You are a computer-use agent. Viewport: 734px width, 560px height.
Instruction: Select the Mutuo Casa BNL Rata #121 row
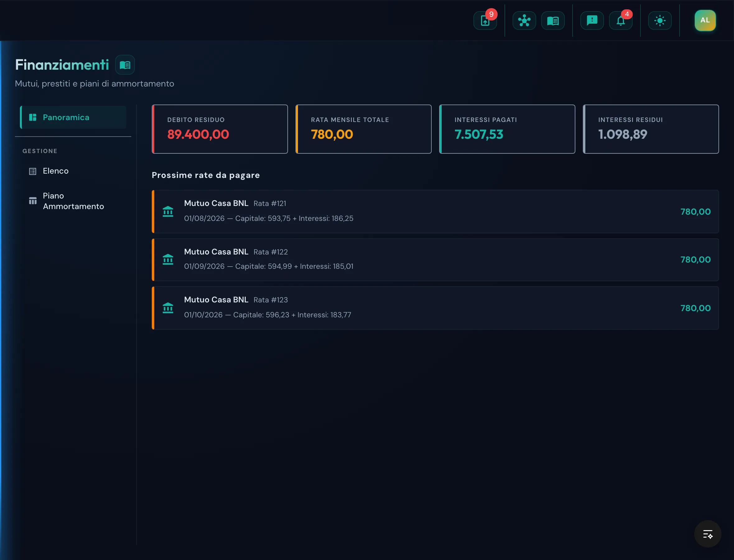point(435,211)
